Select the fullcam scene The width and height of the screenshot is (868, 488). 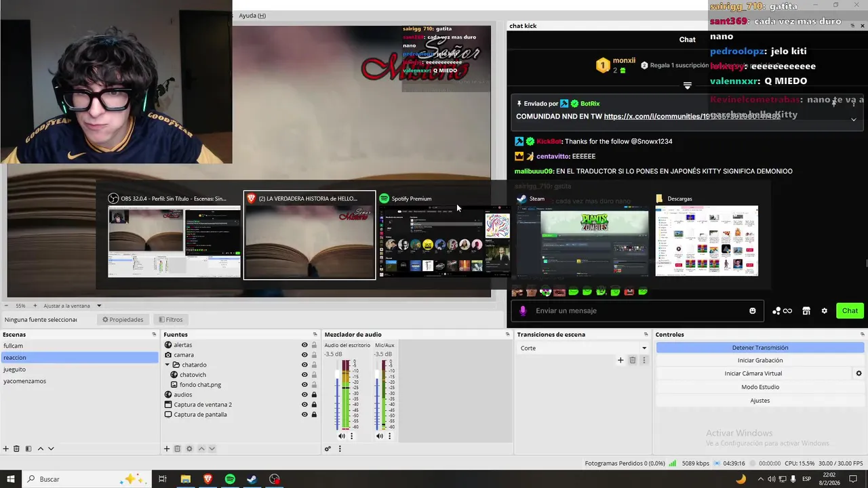79,346
